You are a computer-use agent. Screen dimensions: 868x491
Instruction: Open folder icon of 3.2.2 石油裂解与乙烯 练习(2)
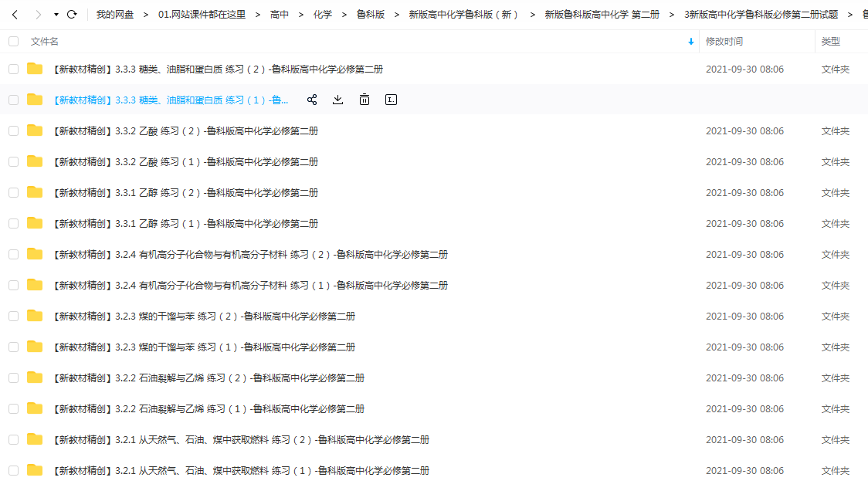click(35, 378)
